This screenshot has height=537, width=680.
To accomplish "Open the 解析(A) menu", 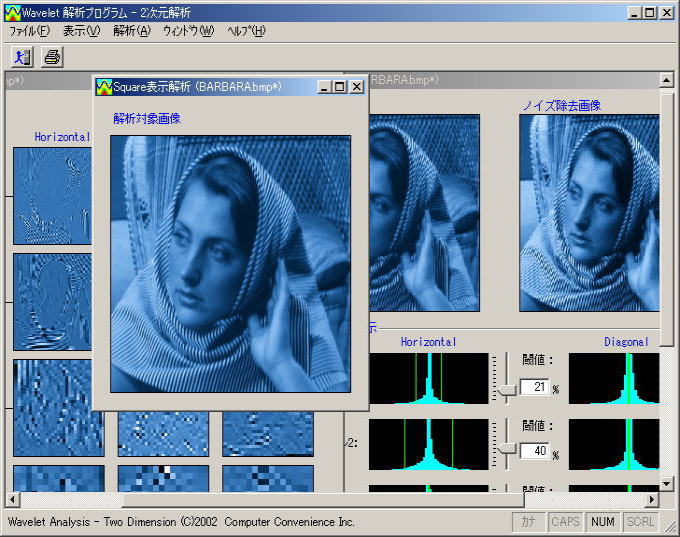I will [131, 31].
